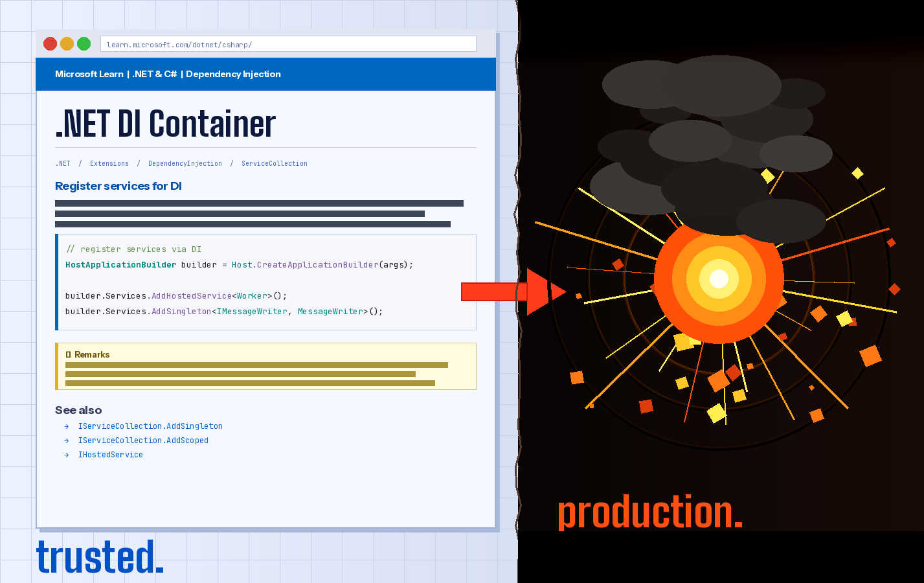Select Dependency Injection header item
Viewport: 924px width, 583px height.
(x=233, y=74)
